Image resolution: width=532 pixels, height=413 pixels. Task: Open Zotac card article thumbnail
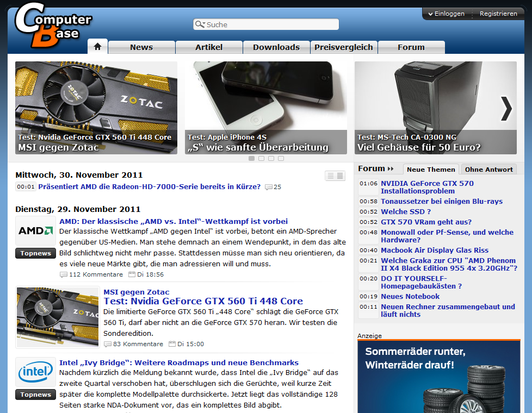(x=58, y=317)
